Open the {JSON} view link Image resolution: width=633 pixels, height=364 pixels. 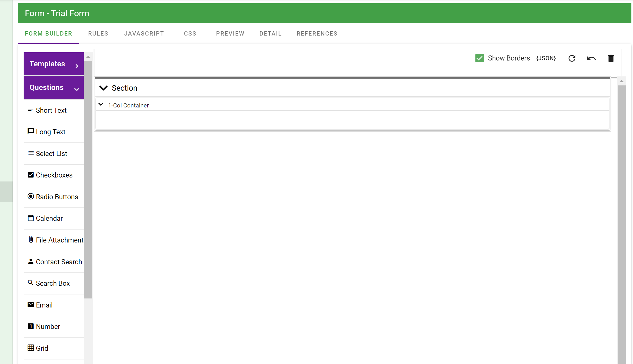(x=546, y=58)
